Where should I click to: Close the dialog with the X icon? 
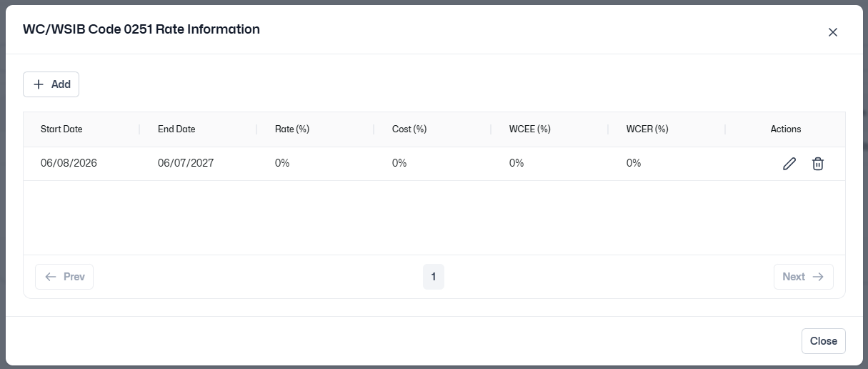[832, 32]
